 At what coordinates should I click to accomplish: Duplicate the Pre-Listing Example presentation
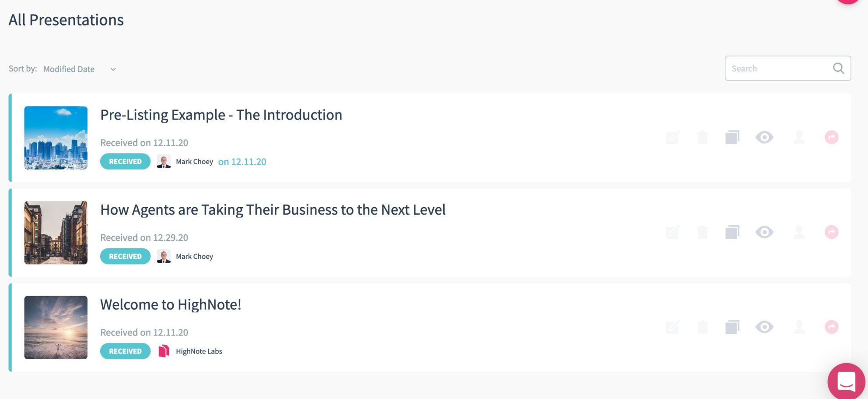[733, 137]
